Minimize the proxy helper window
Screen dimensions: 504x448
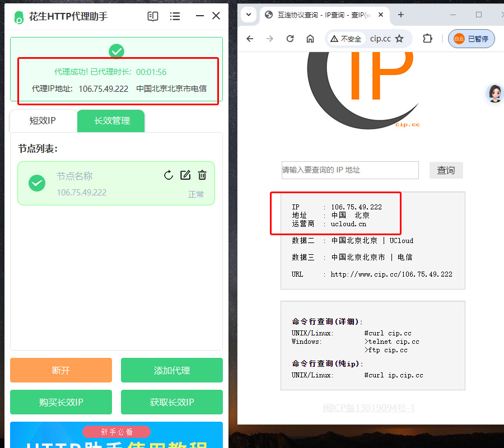200,16
